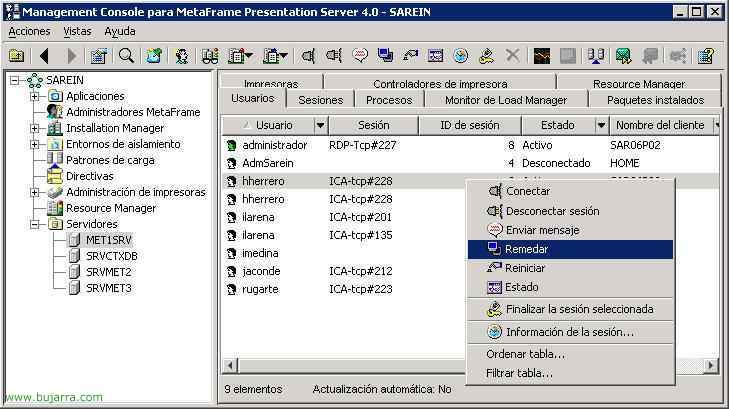
Task: Click the Resource Manager icon in tree
Action: pos(55,208)
